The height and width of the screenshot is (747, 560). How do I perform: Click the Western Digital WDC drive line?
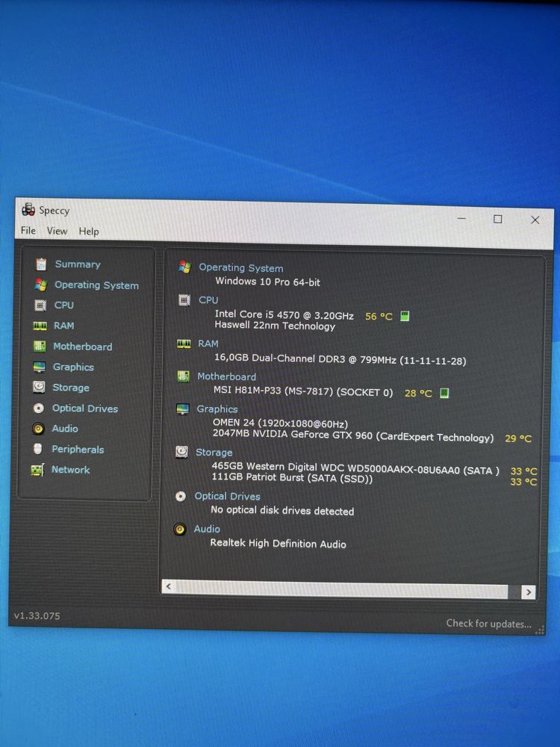click(355, 468)
